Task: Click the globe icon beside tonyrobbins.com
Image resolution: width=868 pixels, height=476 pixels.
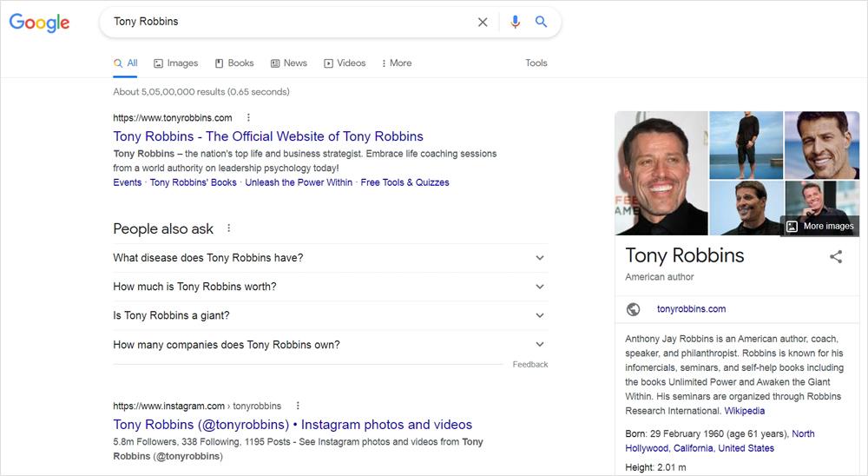Action: [634, 309]
